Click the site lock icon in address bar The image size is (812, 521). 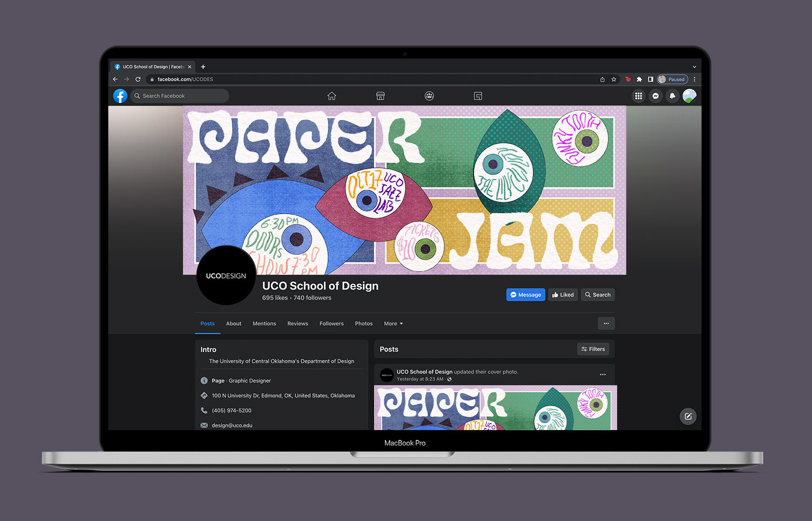tap(152, 79)
